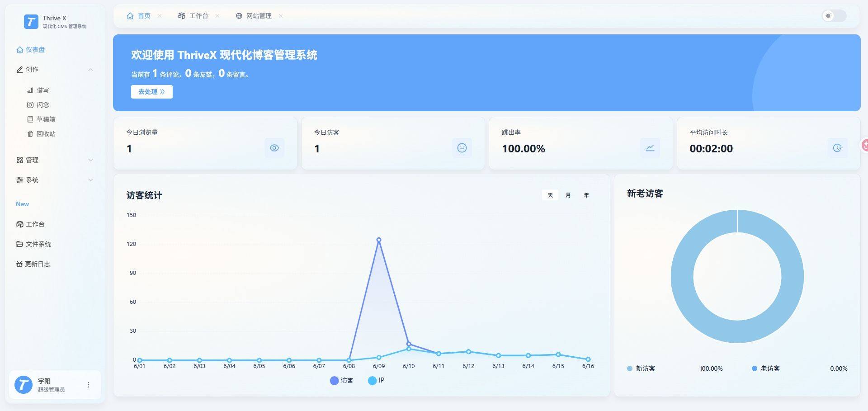The width and height of the screenshot is (868, 411).
Task: Expand the 系统 menu section
Action: [54, 180]
